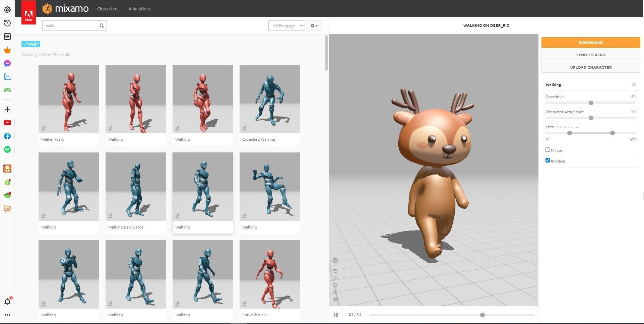Switch to the Characters tab
Viewport: 644px width, 324px height.
[x=108, y=9]
